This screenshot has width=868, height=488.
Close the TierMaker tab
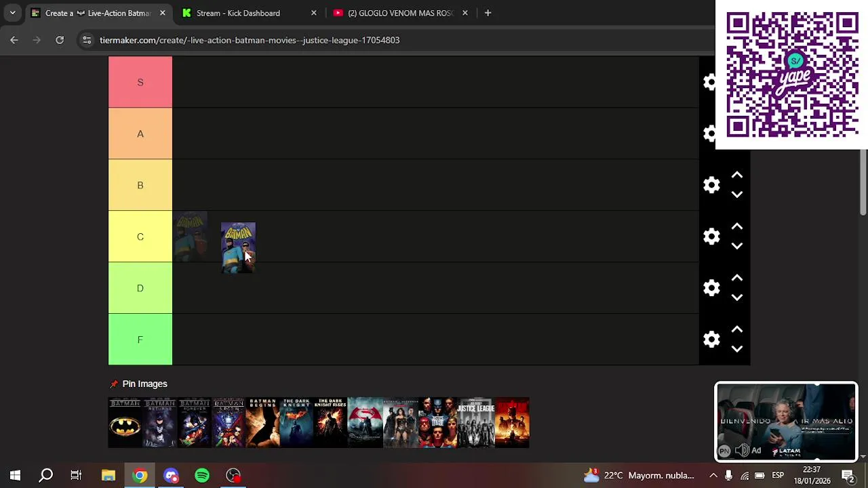click(162, 13)
